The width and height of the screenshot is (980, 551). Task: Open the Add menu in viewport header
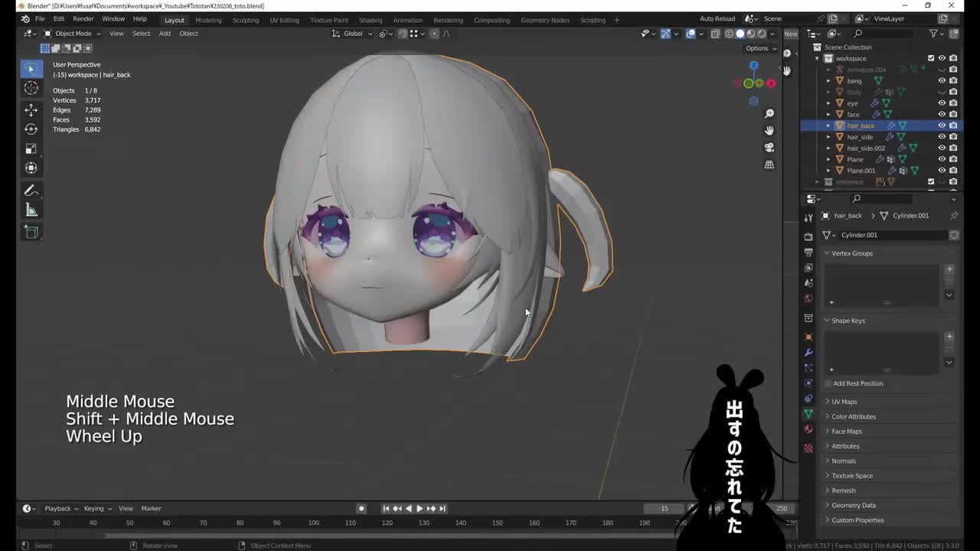click(165, 34)
